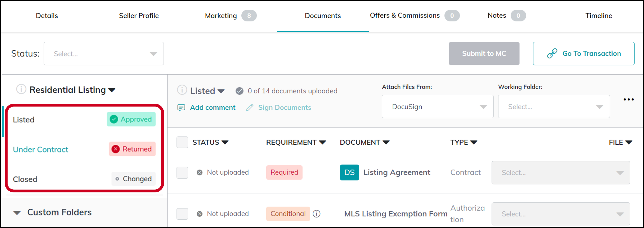Click the Changed status dot icon
The image size is (644, 228).
coord(117,179)
